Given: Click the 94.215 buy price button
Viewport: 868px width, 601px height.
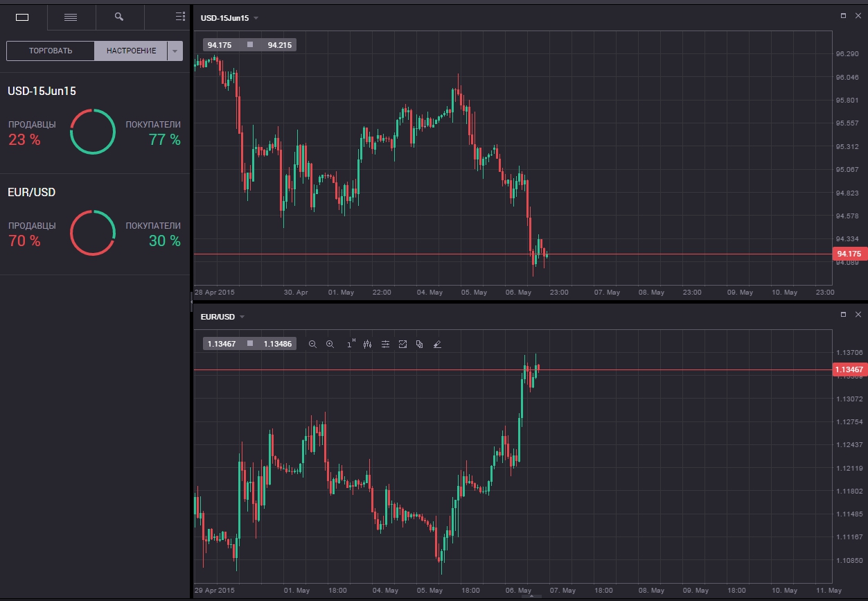Looking at the screenshot, I should pyautogui.click(x=280, y=45).
